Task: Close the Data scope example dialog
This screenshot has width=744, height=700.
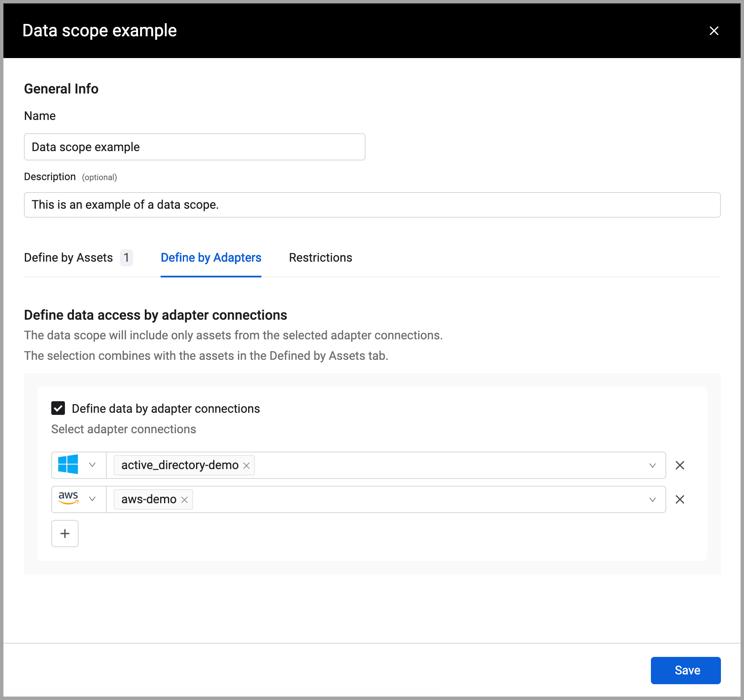Action: (x=714, y=31)
